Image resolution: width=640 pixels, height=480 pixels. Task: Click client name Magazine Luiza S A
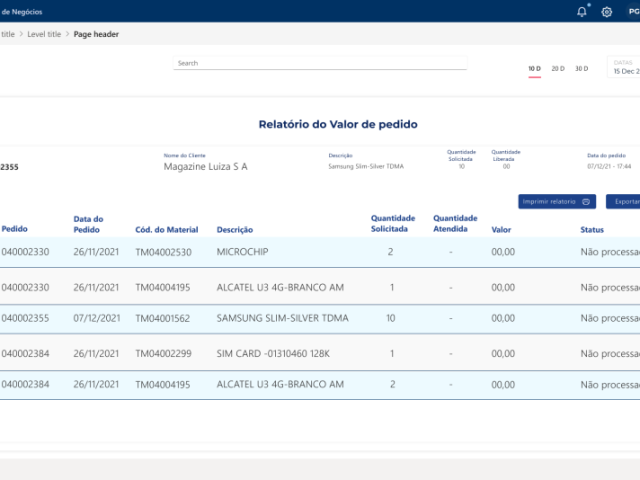click(205, 167)
